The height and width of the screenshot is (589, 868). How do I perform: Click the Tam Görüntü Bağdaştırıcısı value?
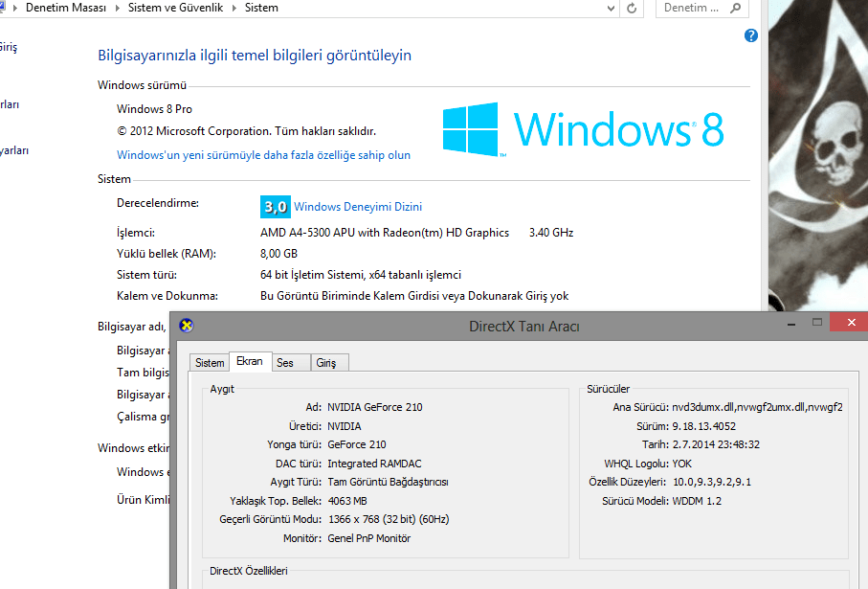pyautogui.click(x=388, y=482)
